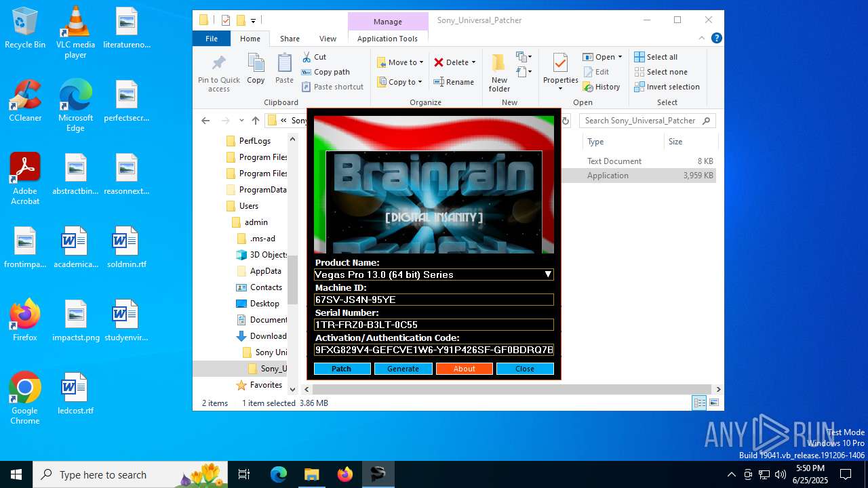868x488 pixels.
Task: Click the keygen's blue Close button
Action: 525,369
